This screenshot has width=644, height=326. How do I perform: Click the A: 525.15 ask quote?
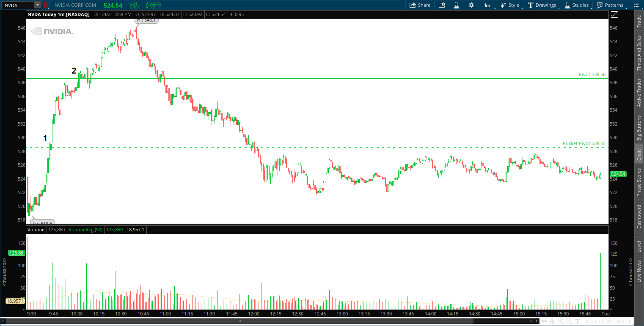point(153,7)
